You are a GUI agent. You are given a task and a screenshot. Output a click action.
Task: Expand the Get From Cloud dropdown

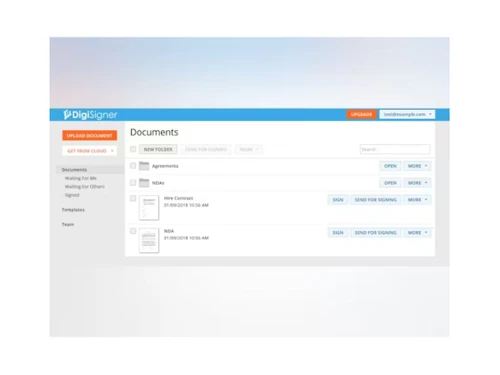click(x=90, y=151)
